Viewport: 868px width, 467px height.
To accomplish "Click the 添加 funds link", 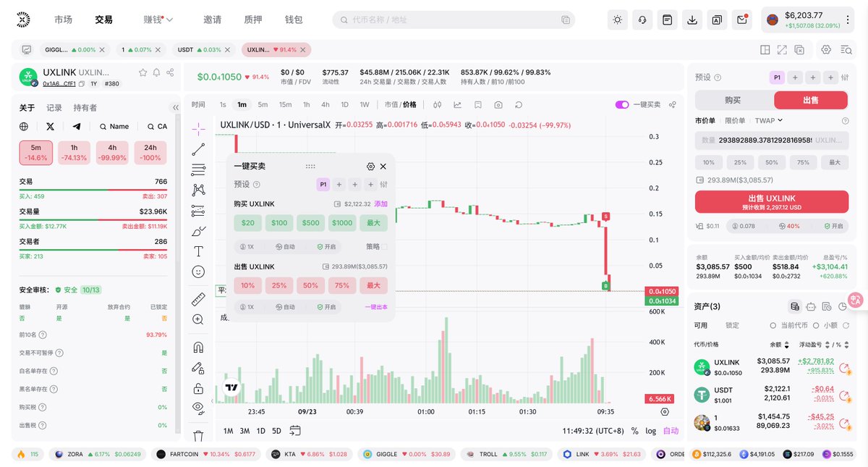I will point(380,204).
